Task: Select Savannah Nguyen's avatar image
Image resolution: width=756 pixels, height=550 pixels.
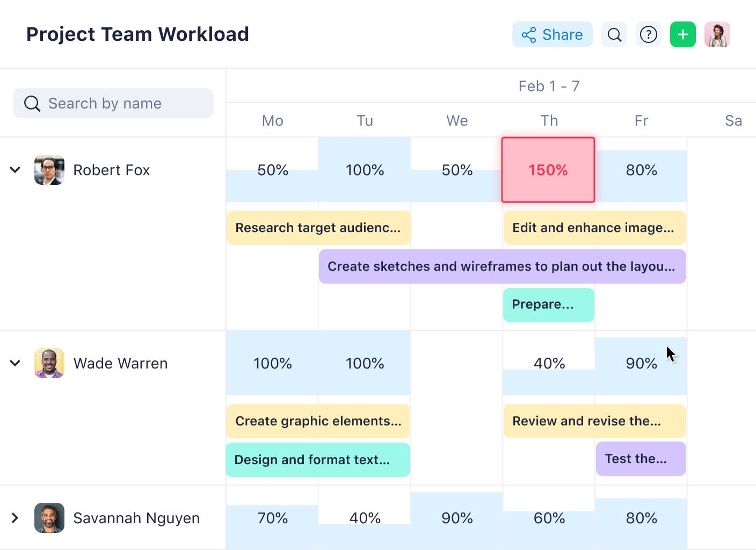Action: (x=49, y=518)
